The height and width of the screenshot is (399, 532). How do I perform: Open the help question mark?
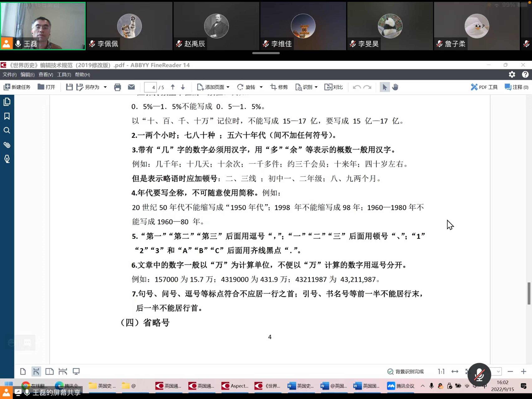pos(525,75)
